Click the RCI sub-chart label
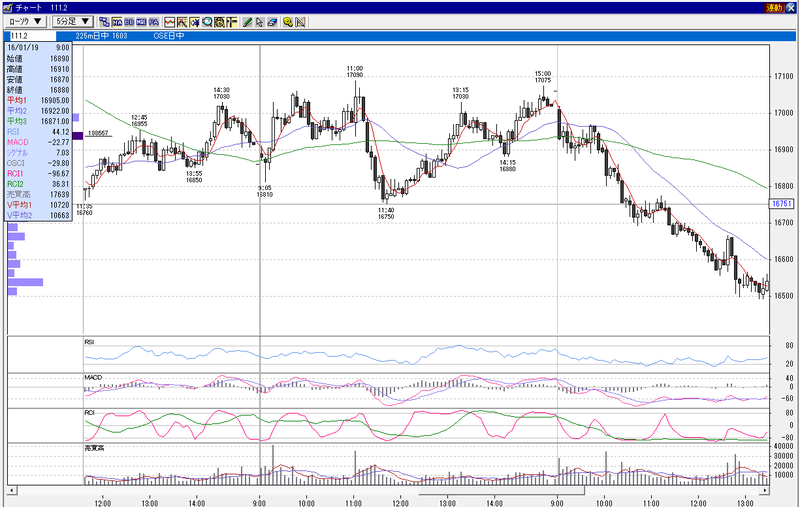This screenshot has height=507, width=800. [89, 412]
